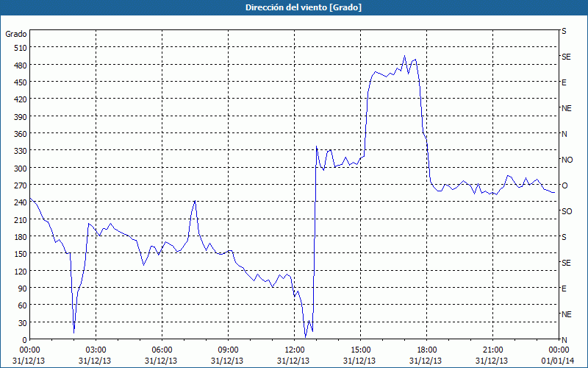588x368 pixels.
Task: Select the 60 y-axis tick label
Action: pyautogui.click(x=23, y=305)
